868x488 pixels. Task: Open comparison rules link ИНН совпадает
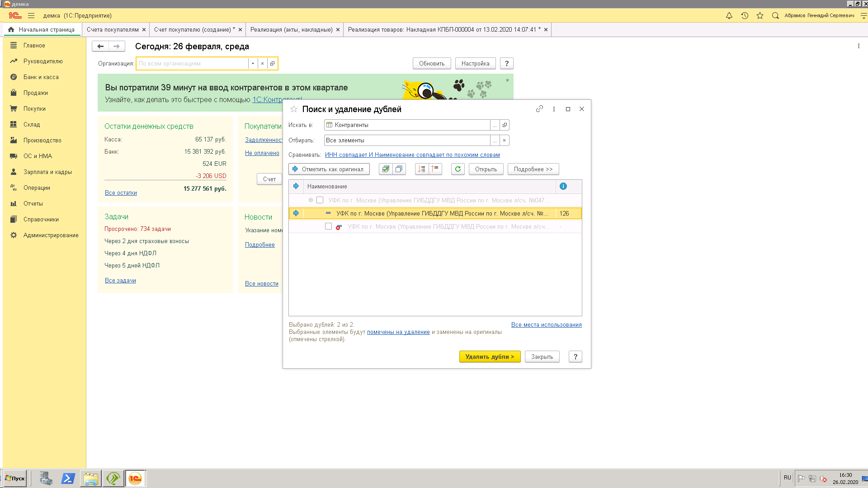click(x=412, y=155)
